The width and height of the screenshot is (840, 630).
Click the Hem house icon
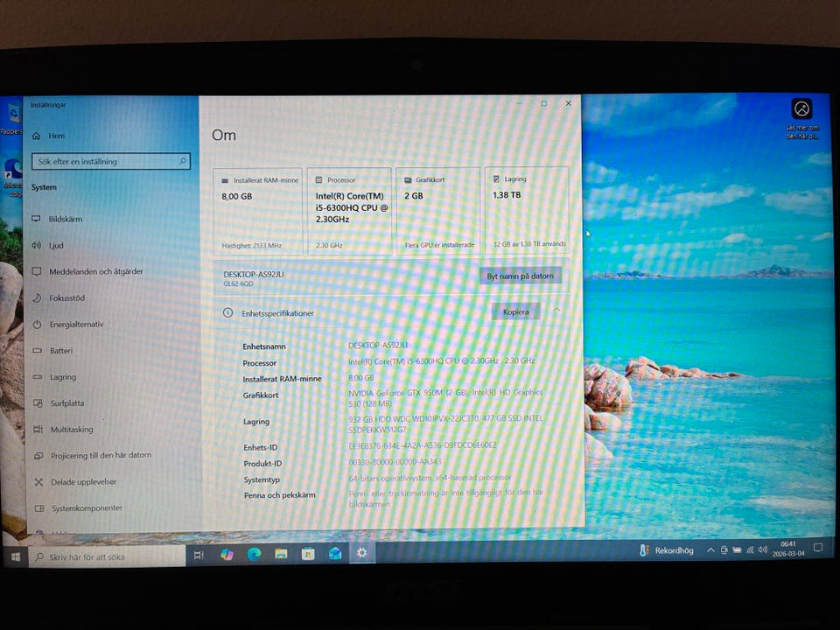pyautogui.click(x=37, y=136)
